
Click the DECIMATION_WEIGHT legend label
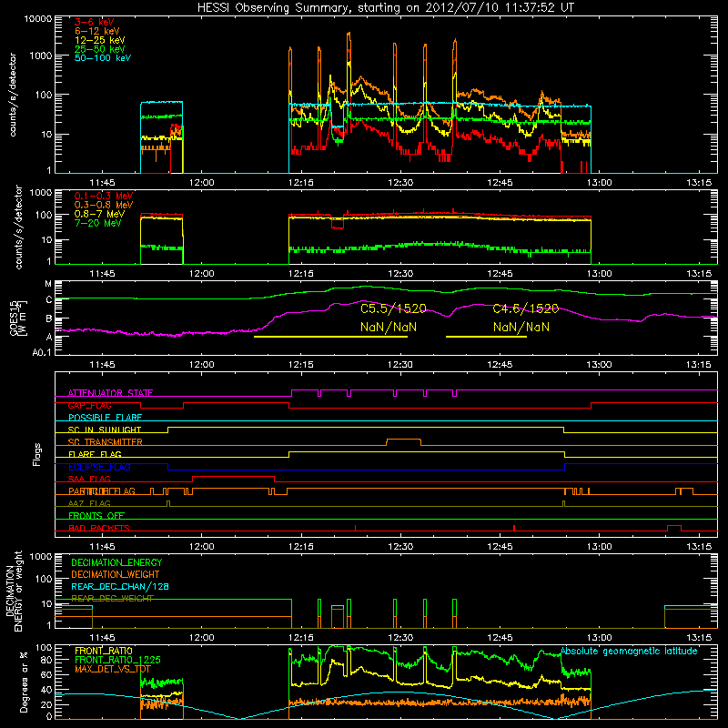(116, 574)
